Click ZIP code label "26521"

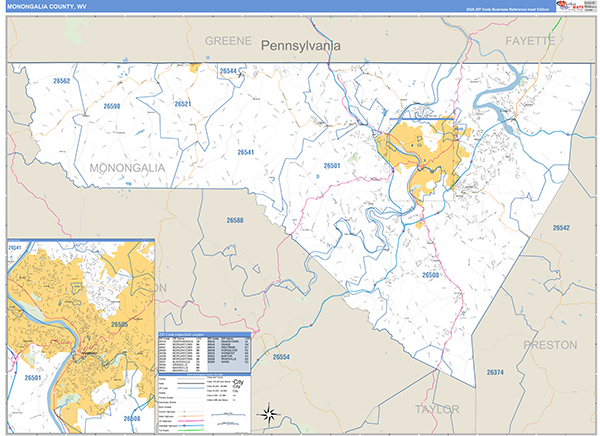(183, 104)
